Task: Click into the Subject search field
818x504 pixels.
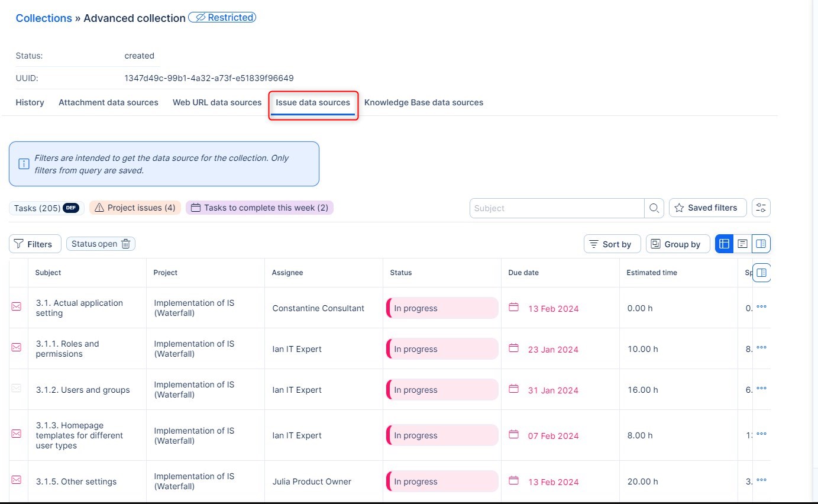Action: 556,208
